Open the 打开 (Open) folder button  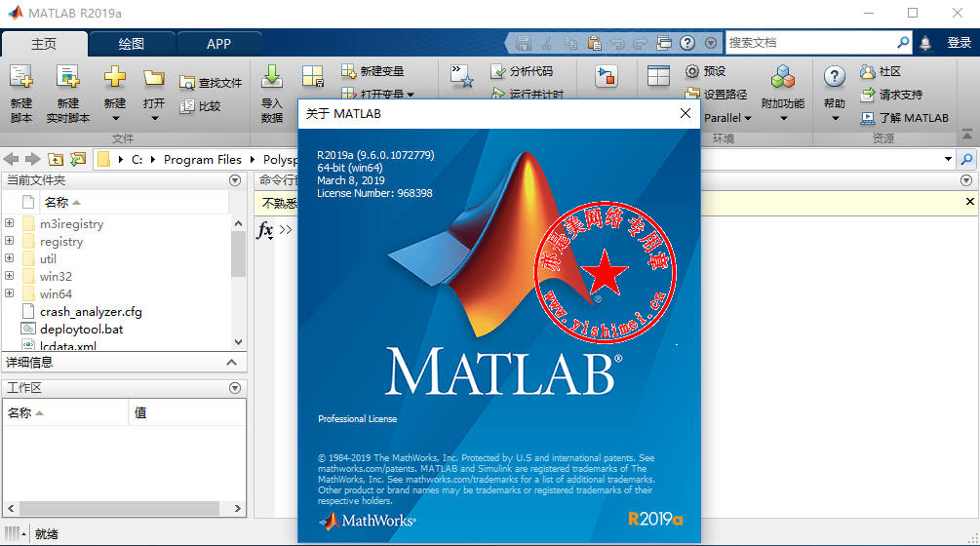click(x=154, y=93)
